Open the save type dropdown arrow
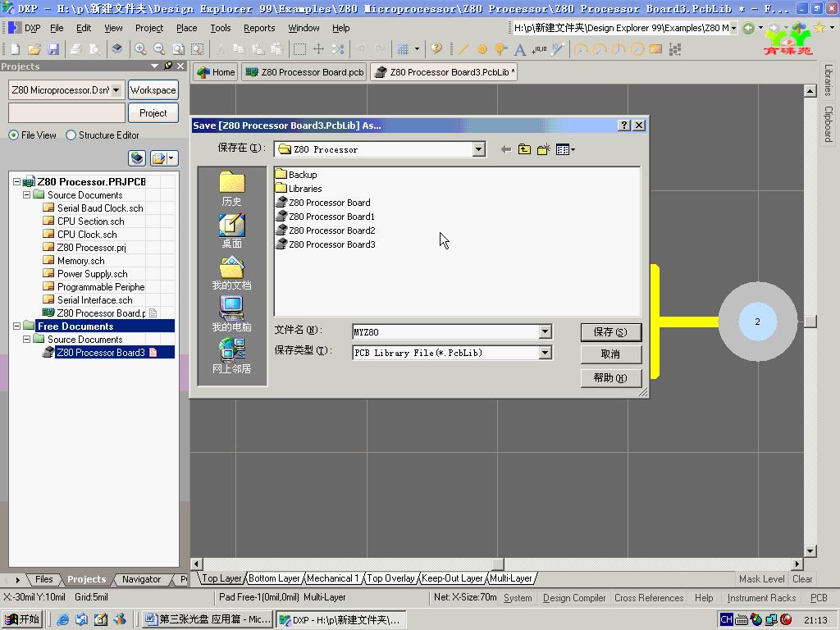The image size is (840, 630). pyautogui.click(x=545, y=353)
